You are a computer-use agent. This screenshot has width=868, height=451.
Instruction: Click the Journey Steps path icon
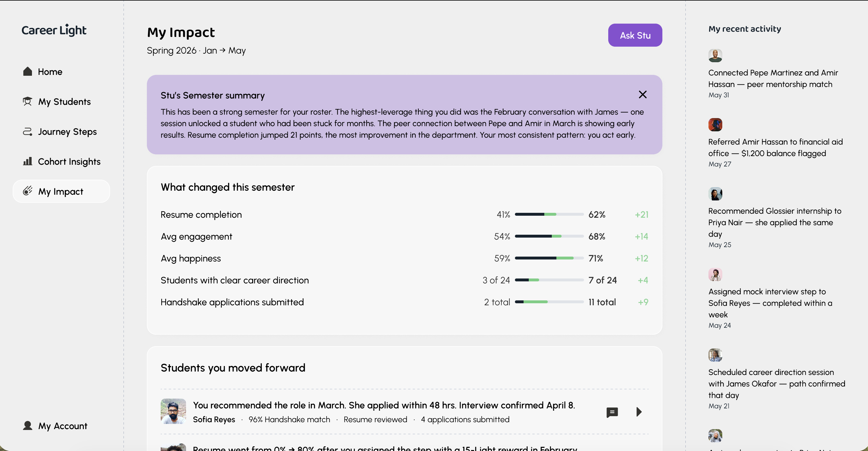[28, 131]
